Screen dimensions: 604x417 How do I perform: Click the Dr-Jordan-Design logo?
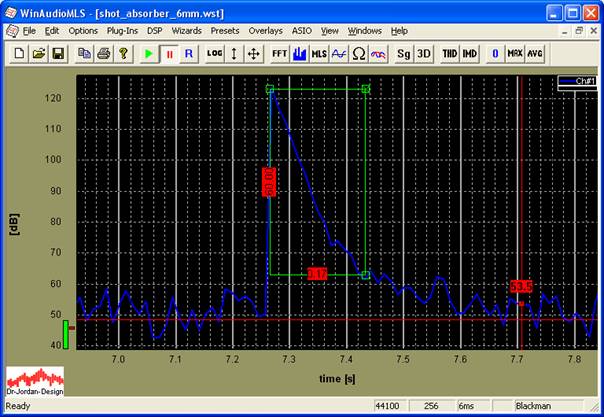click(x=35, y=381)
